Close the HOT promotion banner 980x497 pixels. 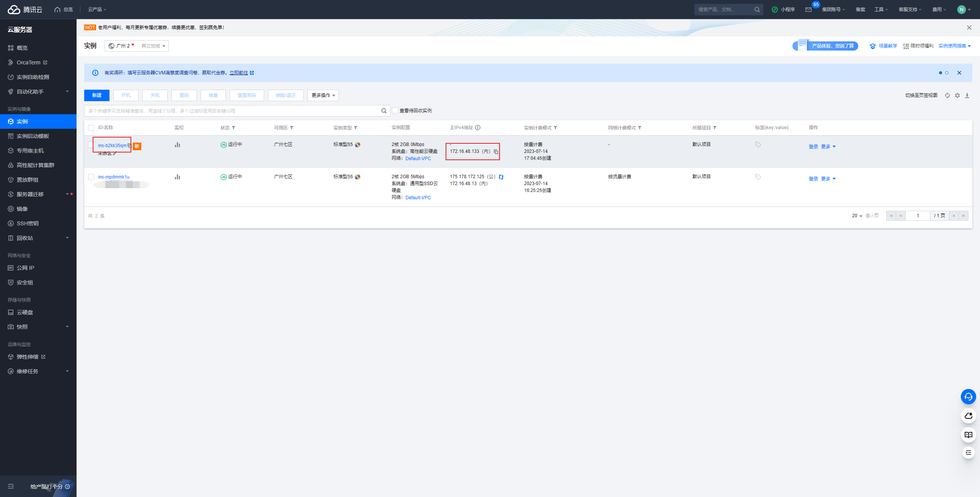tap(969, 28)
